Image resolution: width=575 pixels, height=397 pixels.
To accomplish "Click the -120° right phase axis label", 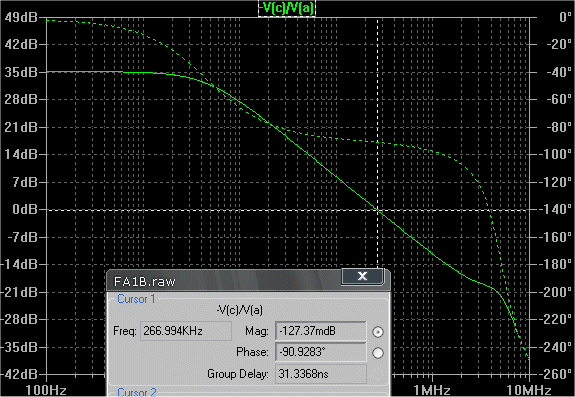I will coord(556,182).
